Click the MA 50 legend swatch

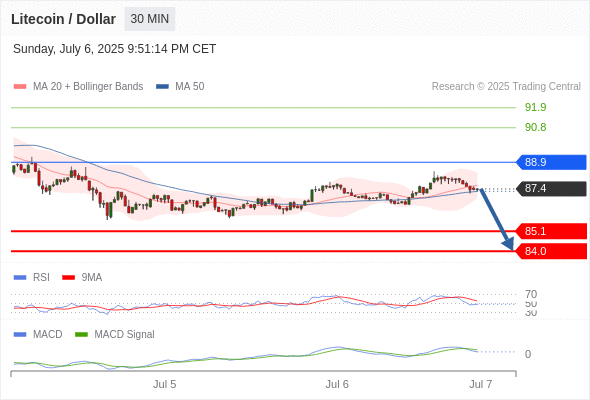click(162, 87)
